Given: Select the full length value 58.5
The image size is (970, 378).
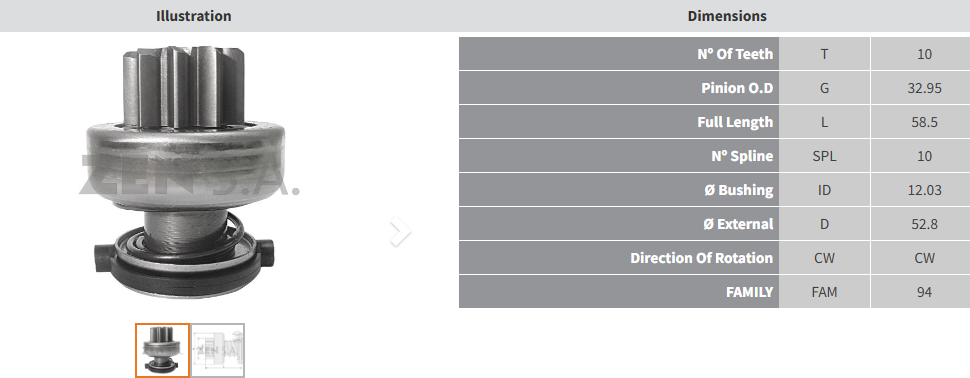Looking at the screenshot, I should tap(924, 122).
